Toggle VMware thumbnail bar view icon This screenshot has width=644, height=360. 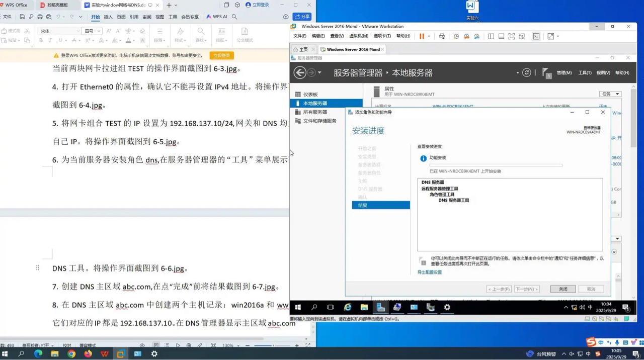[x=501, y=36]
